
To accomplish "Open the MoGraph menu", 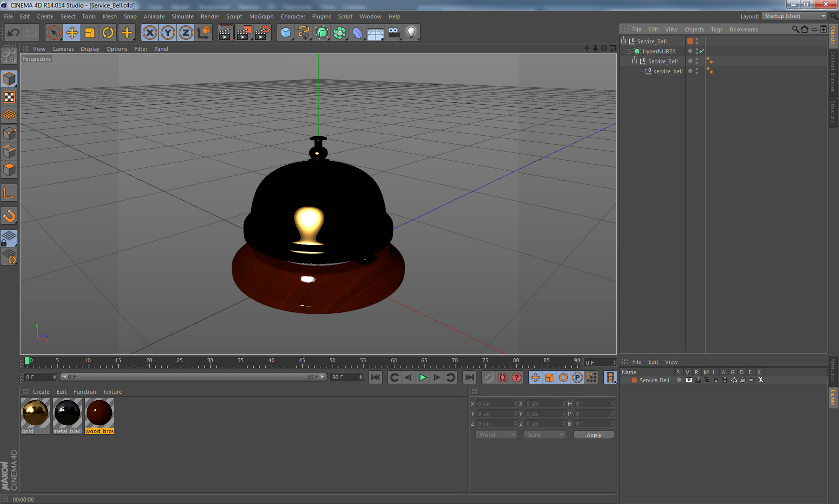I will [x=261, y=16].
